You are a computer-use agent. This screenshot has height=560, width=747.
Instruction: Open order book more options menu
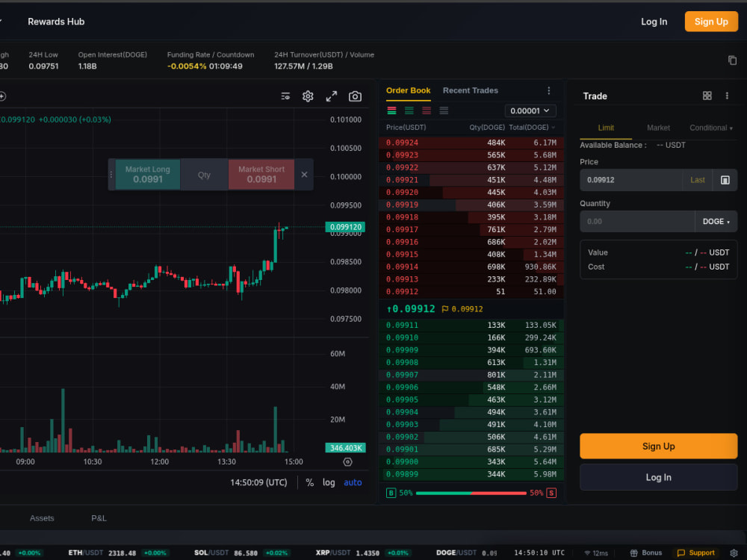549,90
